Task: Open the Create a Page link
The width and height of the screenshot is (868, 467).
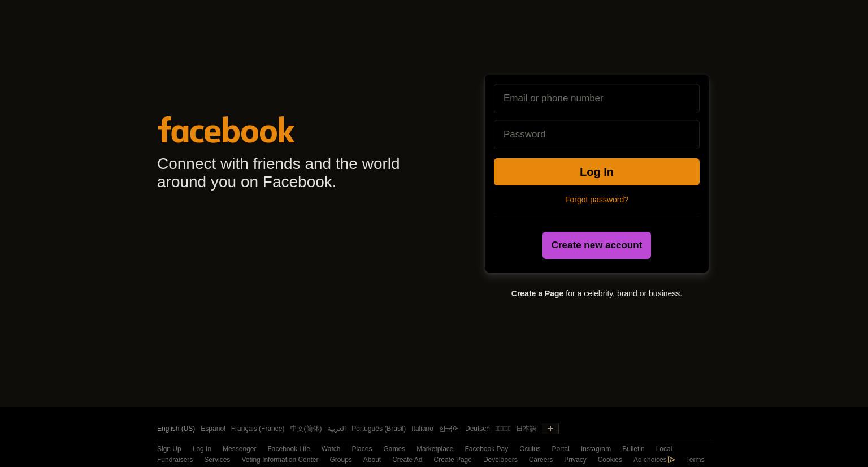Action: coord(537,293)
